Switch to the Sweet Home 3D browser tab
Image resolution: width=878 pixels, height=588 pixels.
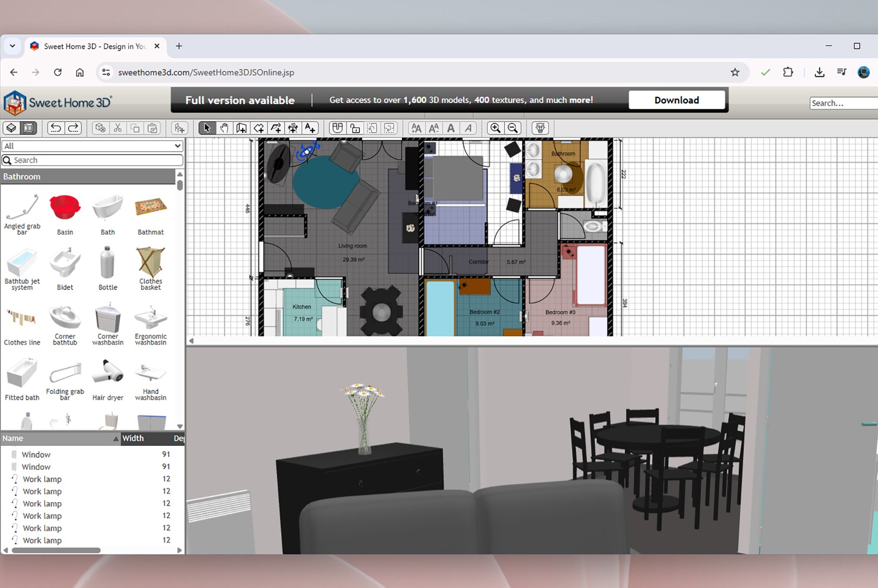[x=94, y=46]
